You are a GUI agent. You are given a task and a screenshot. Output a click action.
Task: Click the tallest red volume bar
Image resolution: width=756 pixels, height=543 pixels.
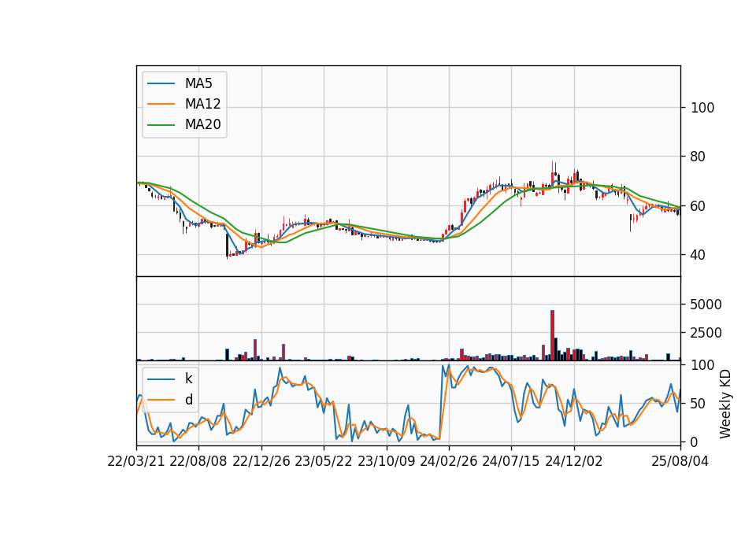pyautogui.click(x=553, y=335)
